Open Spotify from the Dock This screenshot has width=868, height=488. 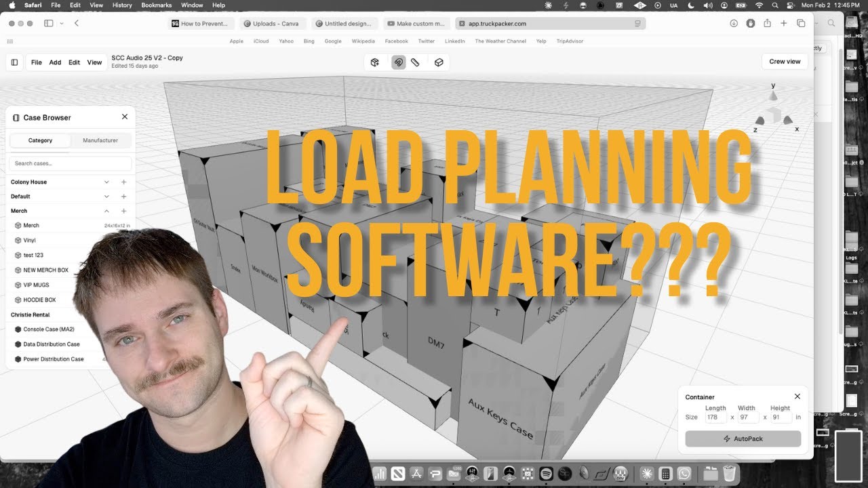(x=546, y=474)
